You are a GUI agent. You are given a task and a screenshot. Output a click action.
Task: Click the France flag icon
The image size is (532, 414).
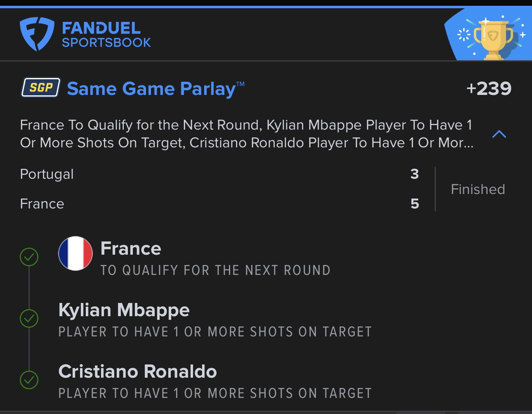click(75, 253)
